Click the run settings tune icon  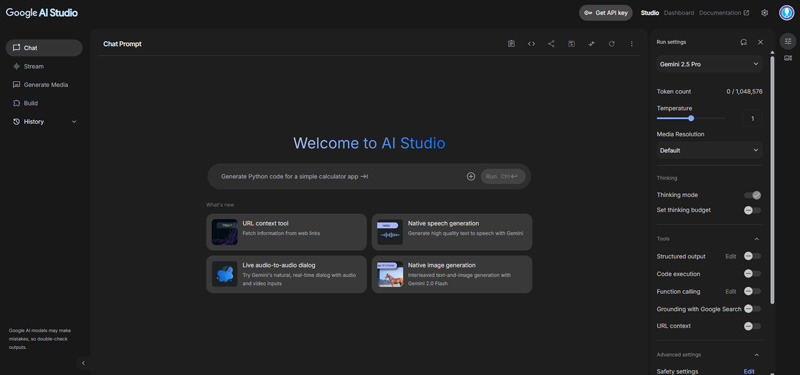point(788,41)
